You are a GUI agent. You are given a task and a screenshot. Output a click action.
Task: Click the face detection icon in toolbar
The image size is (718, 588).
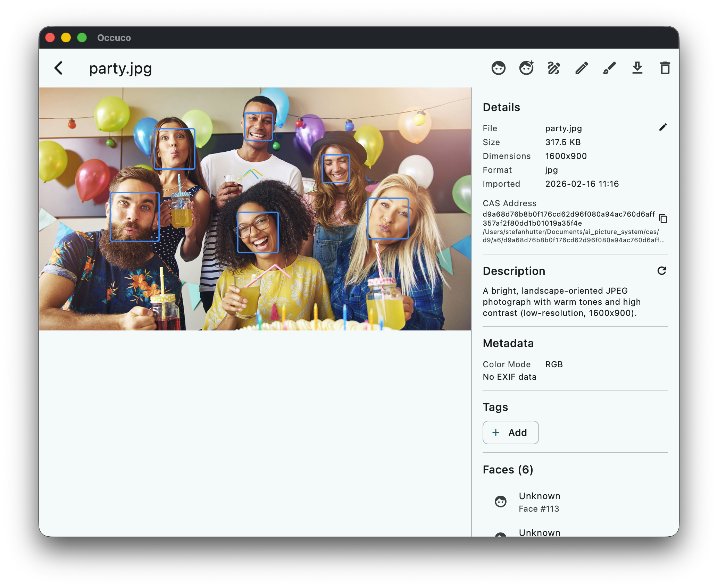(498, 68)
